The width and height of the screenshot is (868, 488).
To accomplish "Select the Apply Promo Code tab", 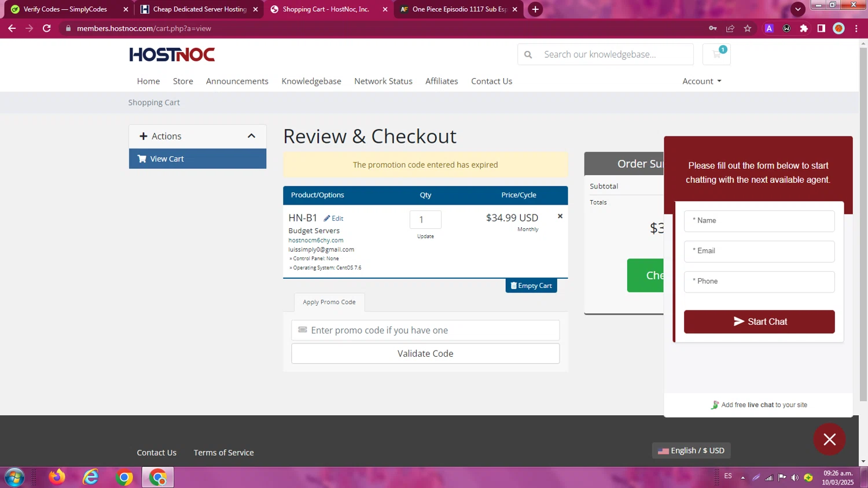I will point(329,302).
